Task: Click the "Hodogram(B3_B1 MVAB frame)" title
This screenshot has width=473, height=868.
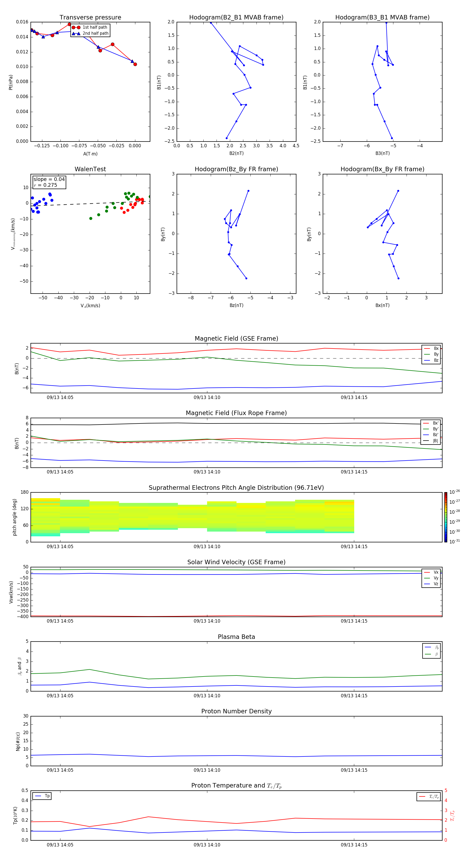Action: [x=382, y=18]
